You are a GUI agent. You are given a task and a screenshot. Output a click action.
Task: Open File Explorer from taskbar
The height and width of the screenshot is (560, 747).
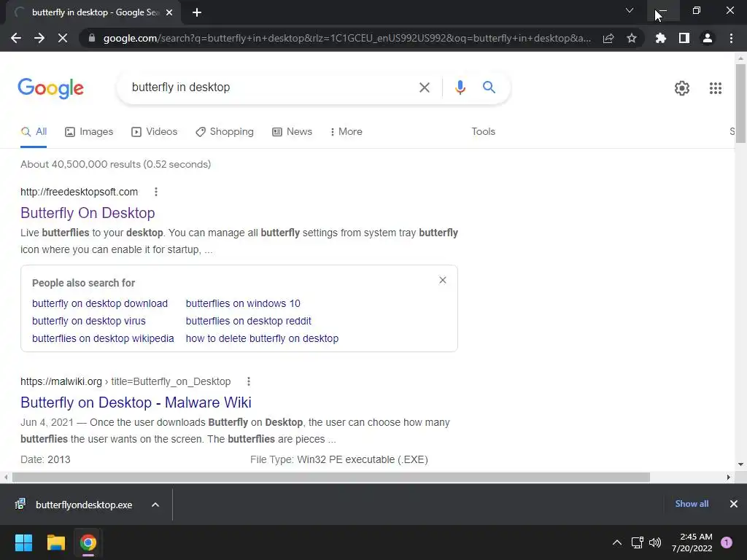pyautogui.click(x=55, y=542)
